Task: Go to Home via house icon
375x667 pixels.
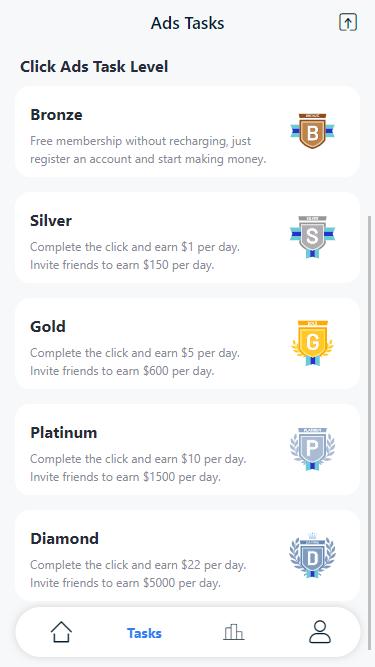Action: [61, 632]
